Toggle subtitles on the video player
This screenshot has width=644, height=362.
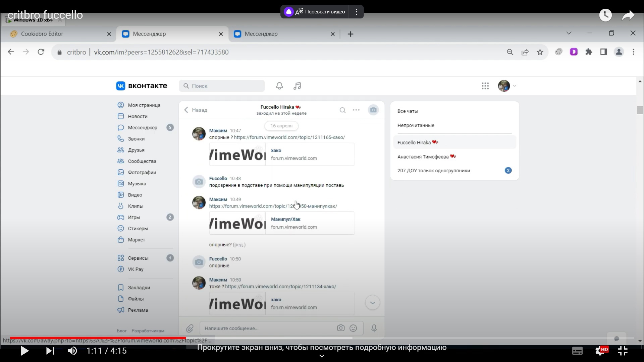[x=577, y=351]
